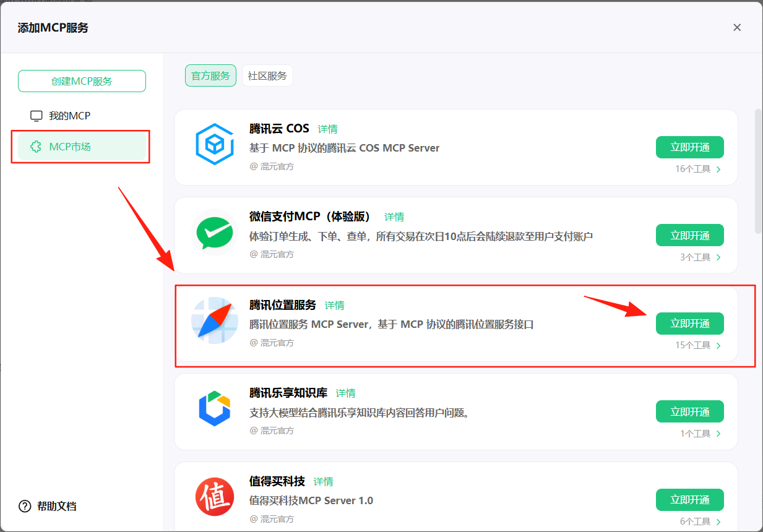Click the question mark help icon
The height and width of the screenshot is (532, 763).
25,506
